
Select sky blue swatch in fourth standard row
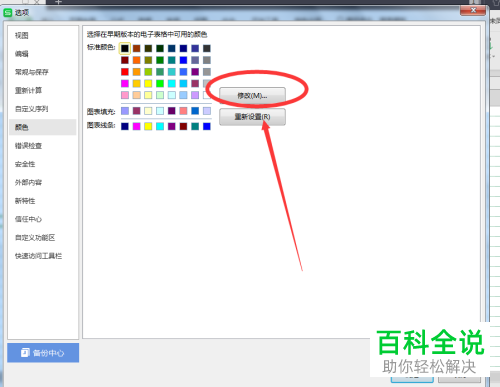[183, 83]
